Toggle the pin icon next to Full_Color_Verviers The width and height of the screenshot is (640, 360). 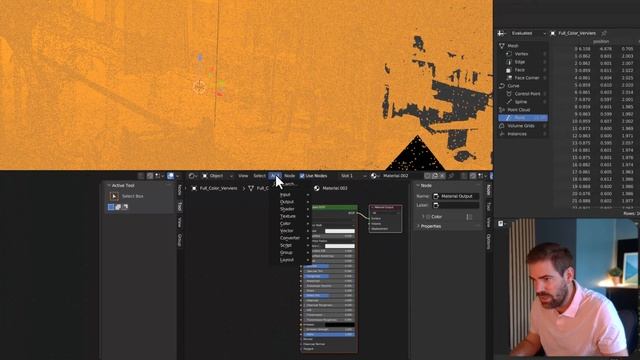click(604, 33)
